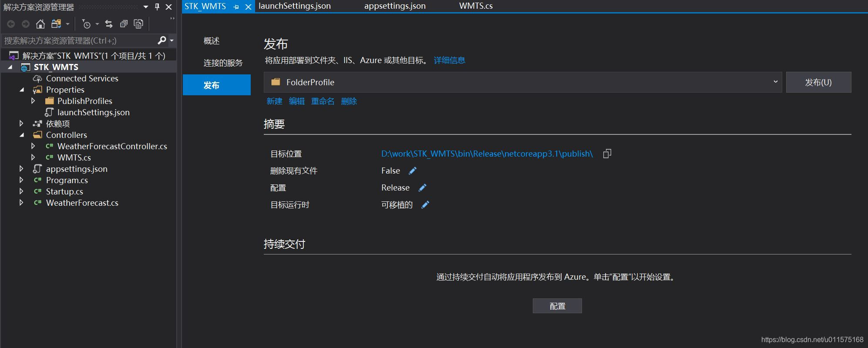Open the publish target folder path link
The height and width of the screenshot is (348, 868).
tap(487, 154)
